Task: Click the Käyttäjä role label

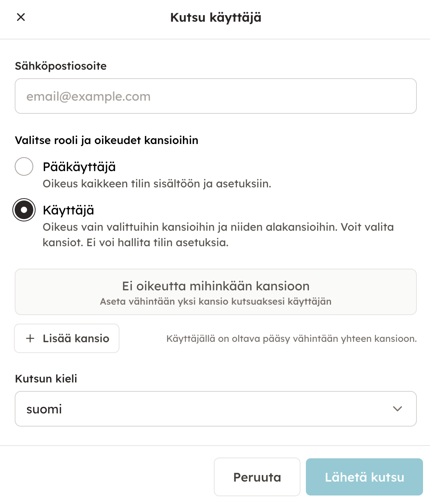Action: coord(68,210)
